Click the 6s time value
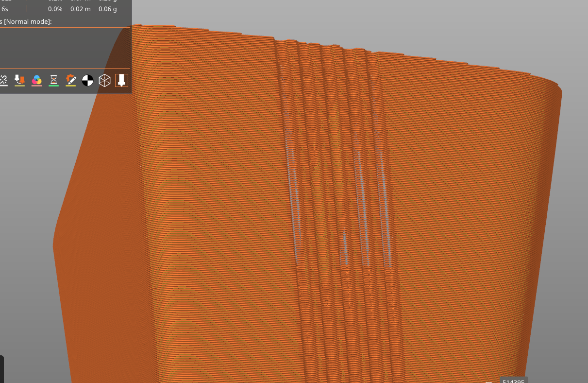Screen dimensions: 588x383 coord(5,9)
